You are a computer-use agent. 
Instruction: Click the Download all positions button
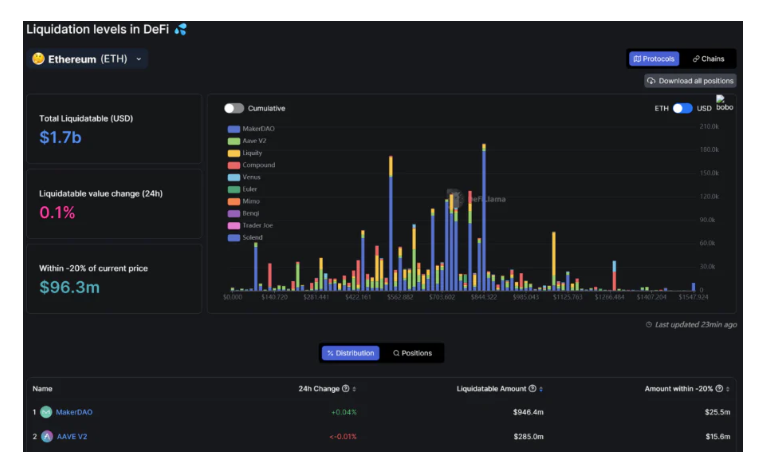(690, 81)
